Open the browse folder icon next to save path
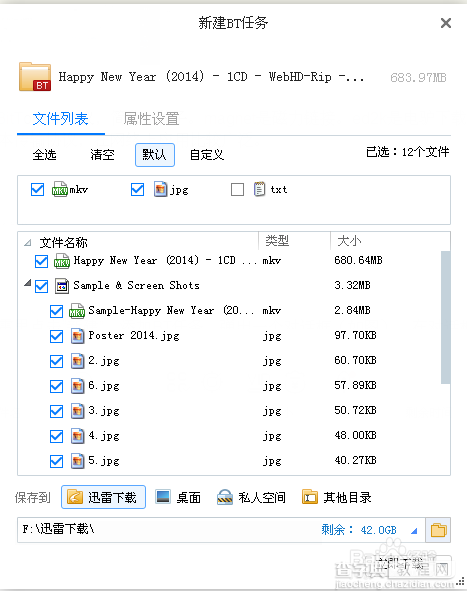Viewport: 467px width, 591px height. [438, 530]
